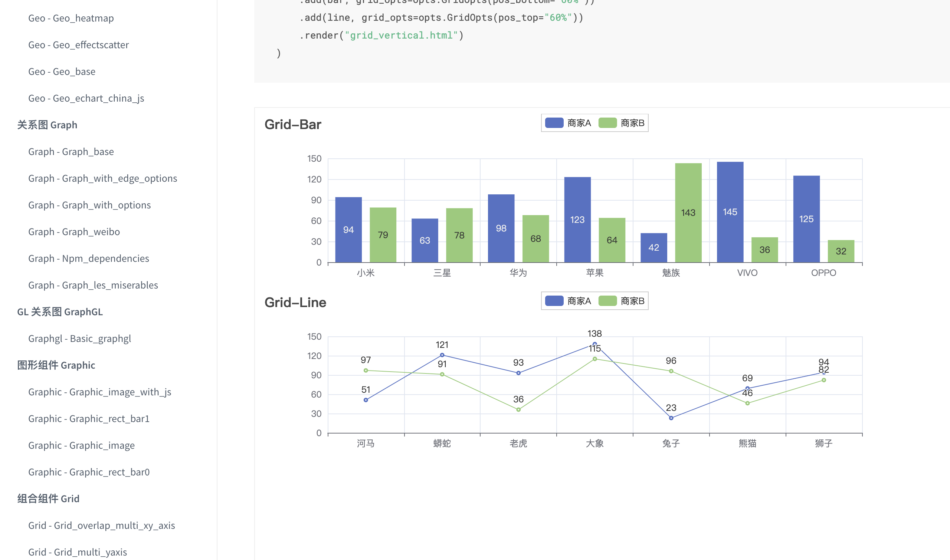The width and height of the screenshot is (950, 560).
Task: Open Graphgl - Basic_graphgl example
Action: [x=80, y=339]
